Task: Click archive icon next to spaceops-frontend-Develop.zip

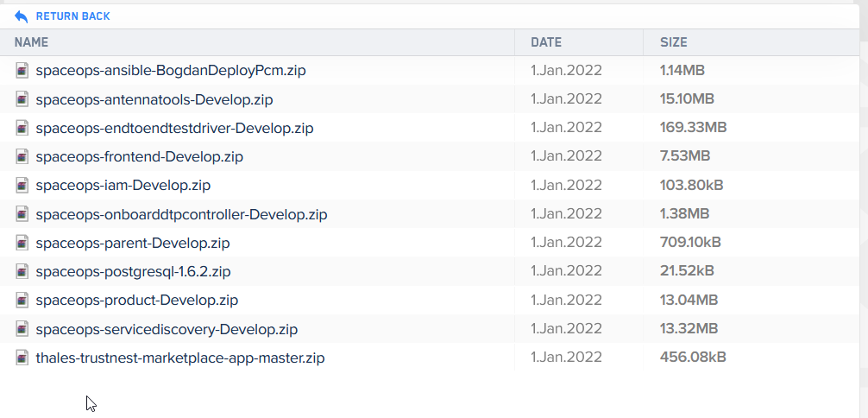Action: [x=23, y=156]
